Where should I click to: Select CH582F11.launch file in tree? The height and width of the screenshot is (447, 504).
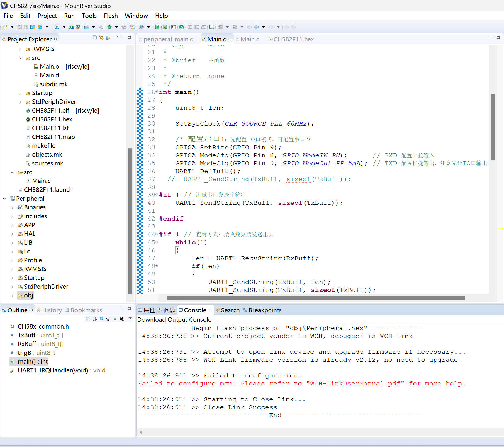45,190
